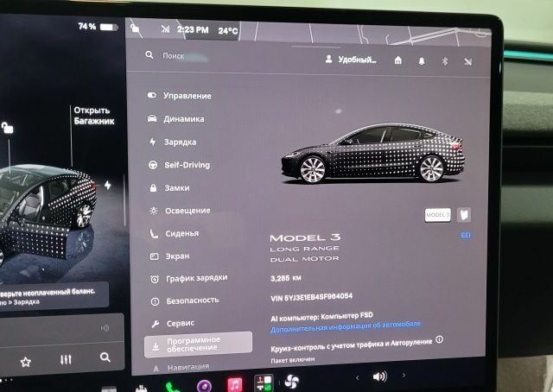Tap the VIN 5YJ3E1EB4SF964054 text

point(311,297)
